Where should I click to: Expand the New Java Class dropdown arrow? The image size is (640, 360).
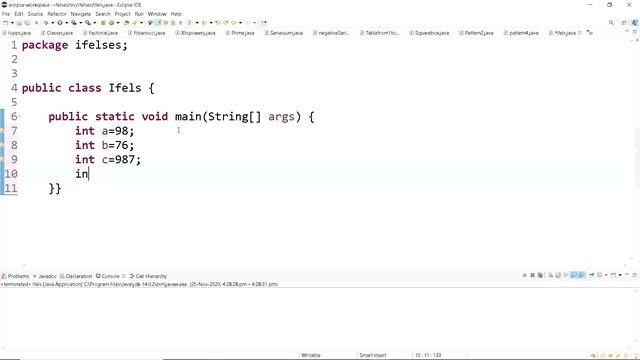(x=118, y=23)
